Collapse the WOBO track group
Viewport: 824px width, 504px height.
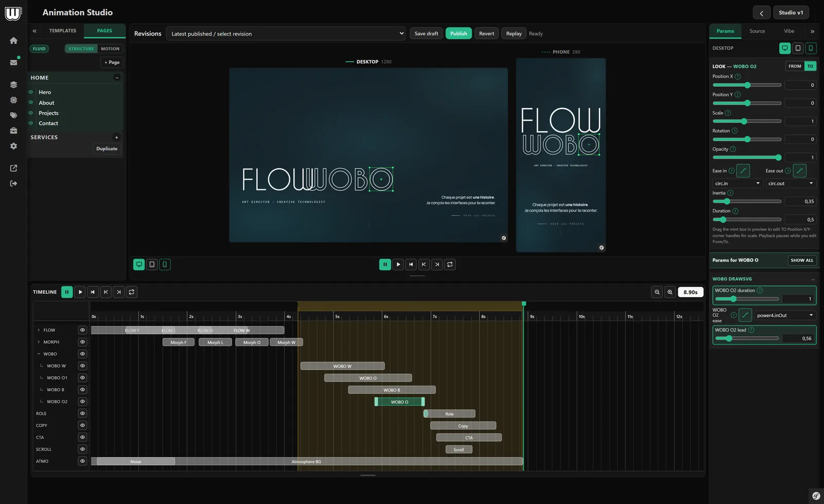39,354
